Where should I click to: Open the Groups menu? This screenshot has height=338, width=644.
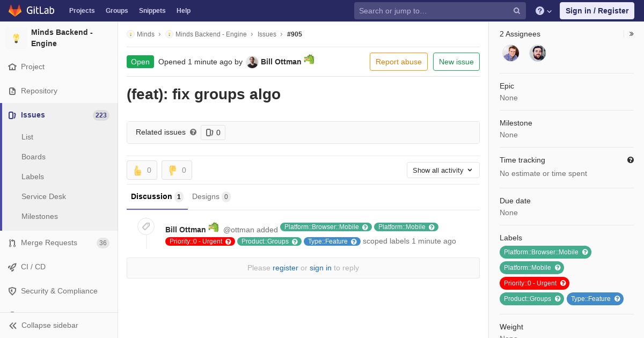point(117,11)
